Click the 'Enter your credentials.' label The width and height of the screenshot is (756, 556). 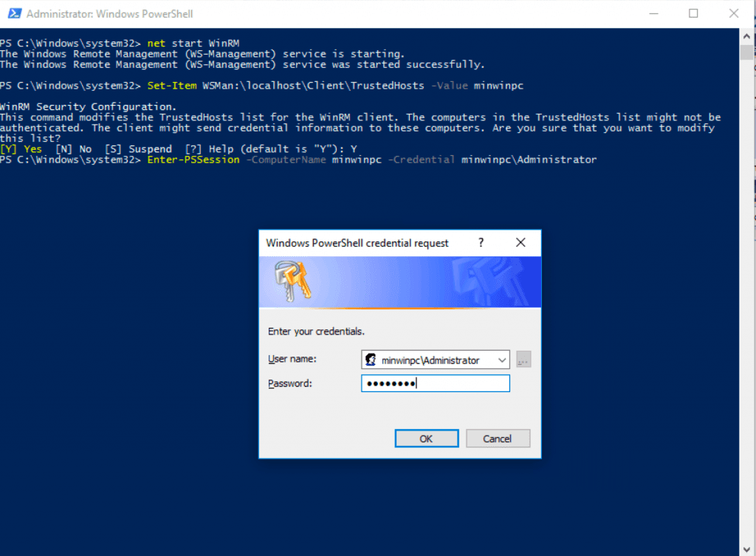pyautogui.click(x=316, y=332)
